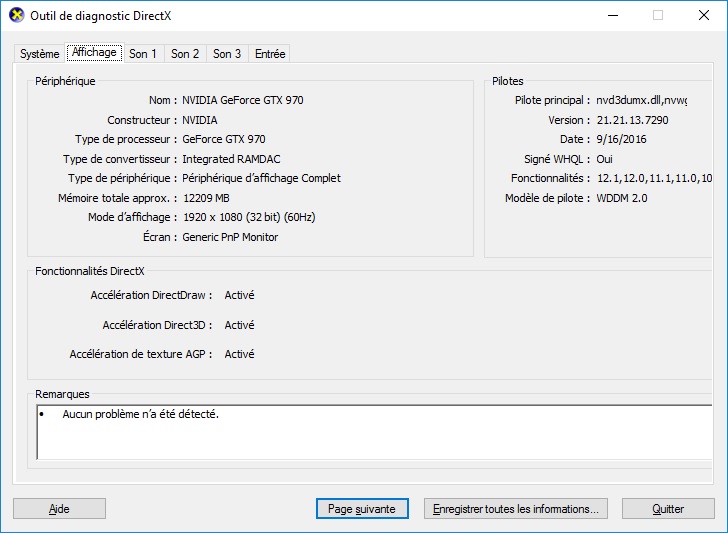728x533 pixels.
Task: Open the Entrée tab
Action: 269,54
